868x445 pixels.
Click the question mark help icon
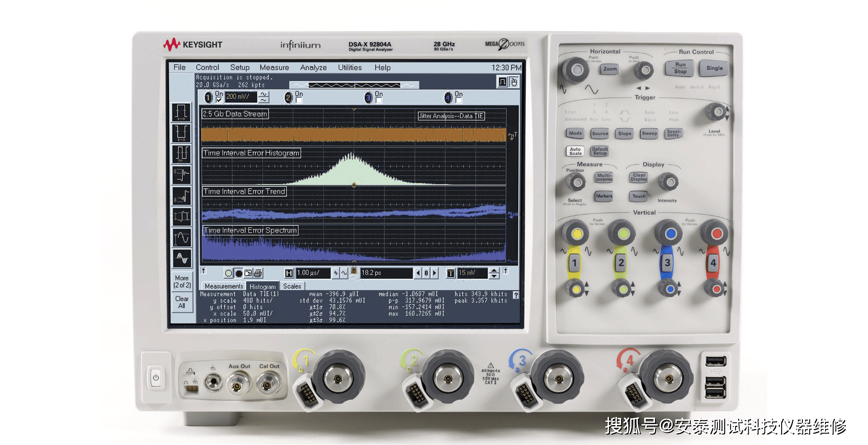click(x=516, y=295)
